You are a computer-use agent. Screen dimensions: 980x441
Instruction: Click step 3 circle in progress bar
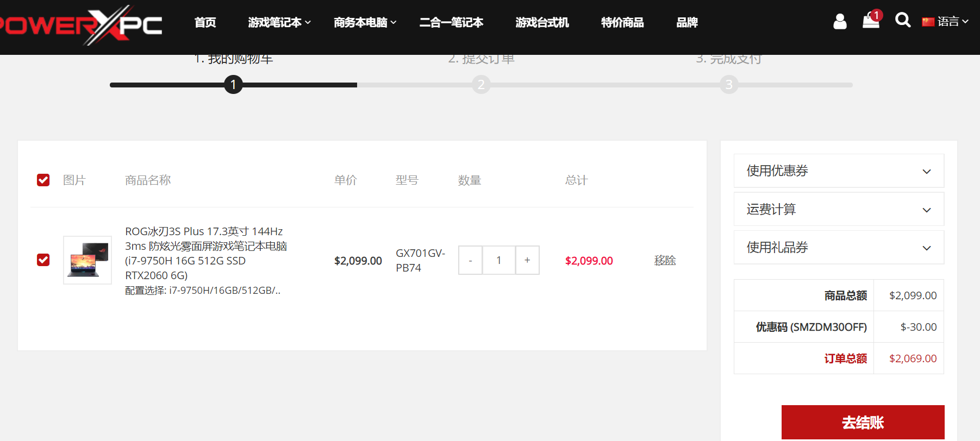click(729, 85)
